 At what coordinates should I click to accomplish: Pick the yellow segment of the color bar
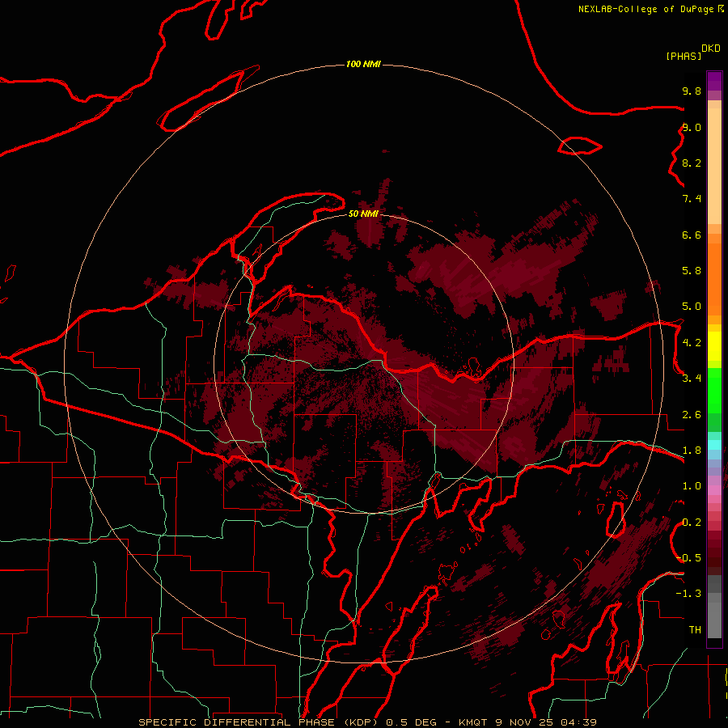coord(714,346)
